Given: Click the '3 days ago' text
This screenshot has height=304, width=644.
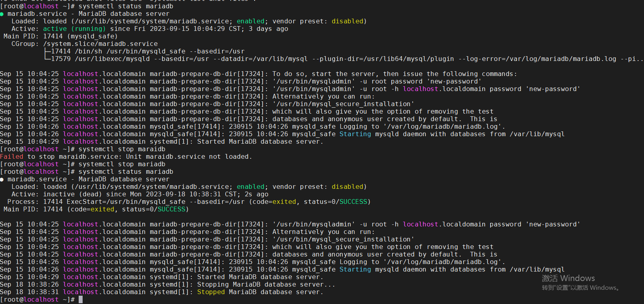Looking at the screenshot, I should click(268, 29).
